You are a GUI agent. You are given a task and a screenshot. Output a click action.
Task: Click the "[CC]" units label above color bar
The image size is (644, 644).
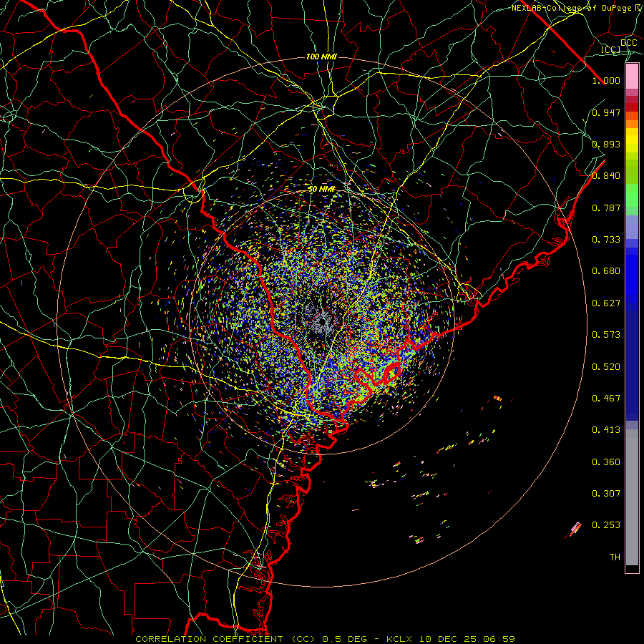coord(611,49)
